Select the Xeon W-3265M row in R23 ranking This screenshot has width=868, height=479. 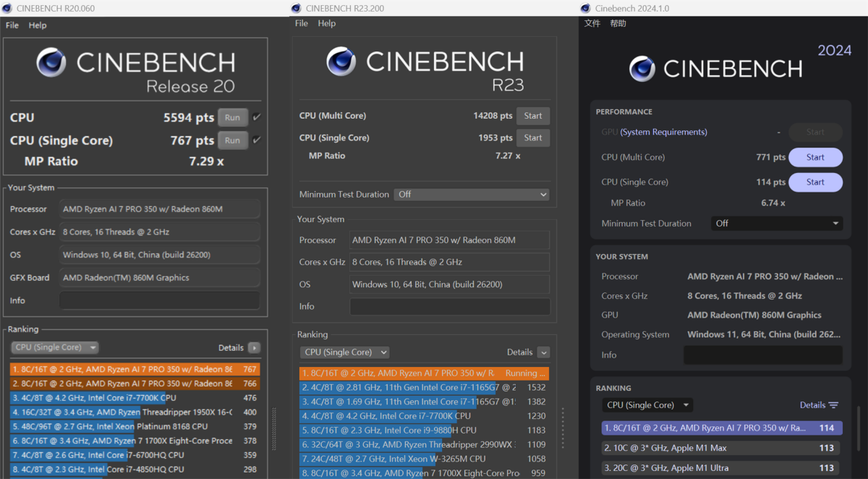click(x=425, y=459)
